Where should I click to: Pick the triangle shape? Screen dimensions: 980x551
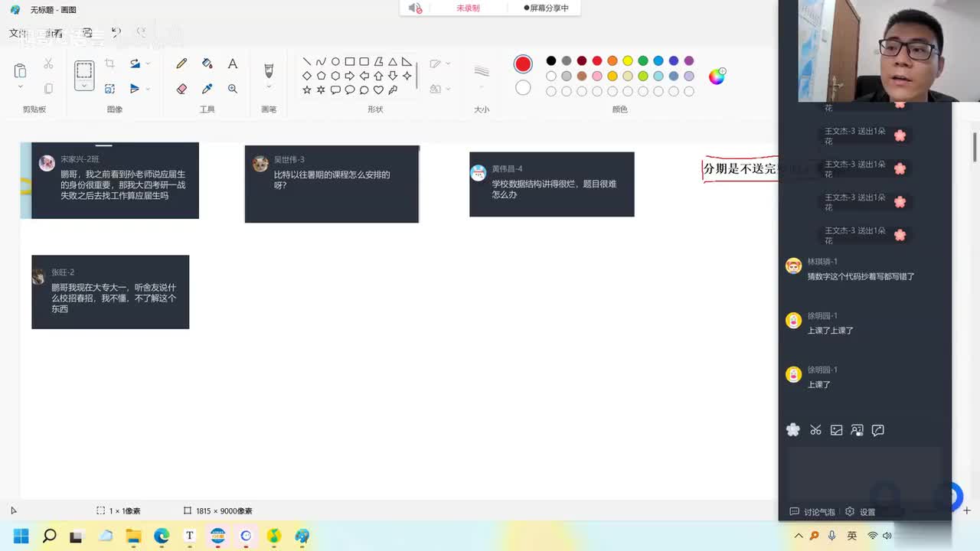[x=393, y=61]
